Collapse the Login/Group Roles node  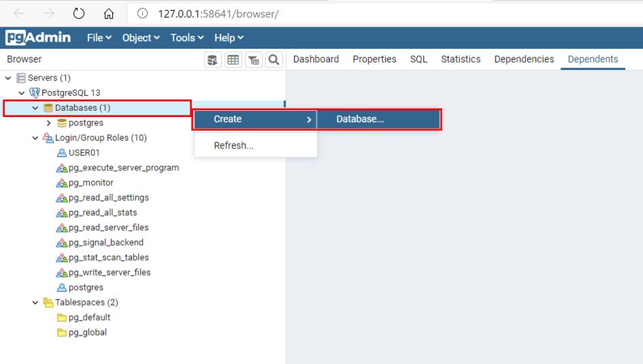click(35, 138)
